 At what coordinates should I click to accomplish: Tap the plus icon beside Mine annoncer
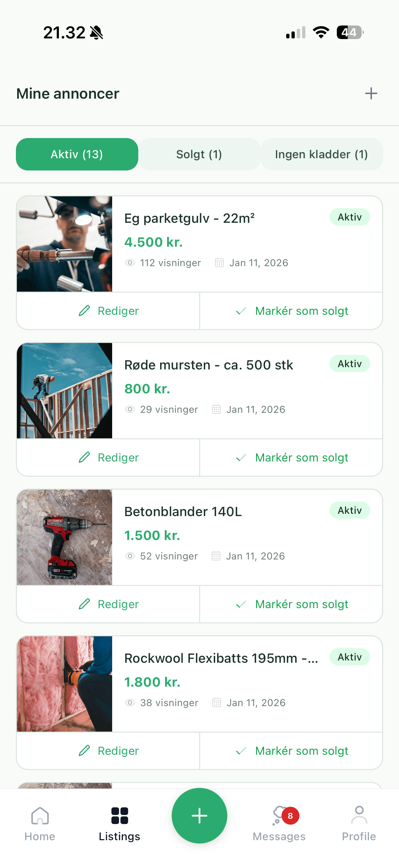coord(371,93)
